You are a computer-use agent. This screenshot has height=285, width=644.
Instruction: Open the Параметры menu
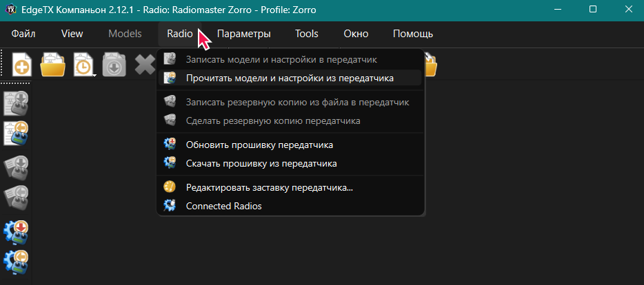click(x=243, y=34)
